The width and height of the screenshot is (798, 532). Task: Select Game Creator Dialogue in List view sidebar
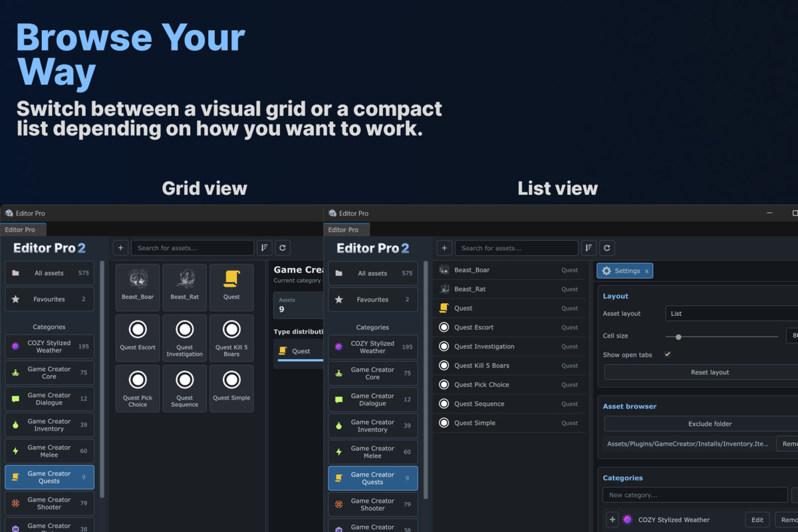pyautogui.click(x=372, y=400)
